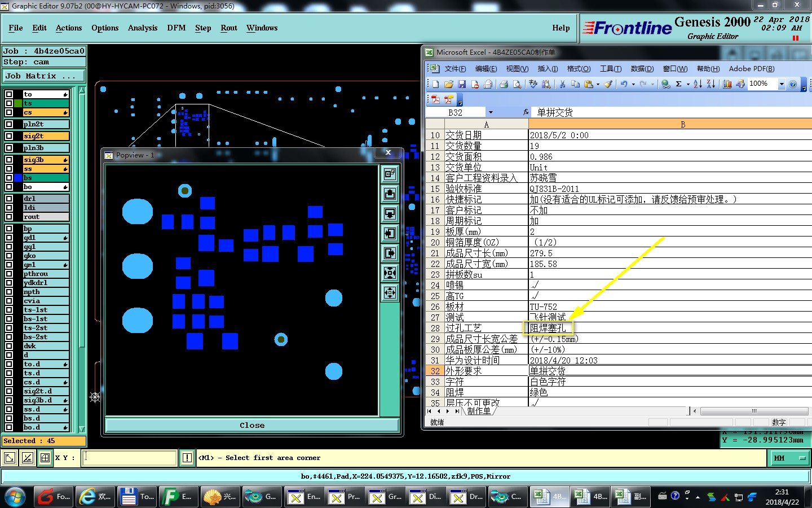Toggle the checkbox for layer bs
Image resolution: width=812 pixels, height=508 pixels.
[9, 178]
